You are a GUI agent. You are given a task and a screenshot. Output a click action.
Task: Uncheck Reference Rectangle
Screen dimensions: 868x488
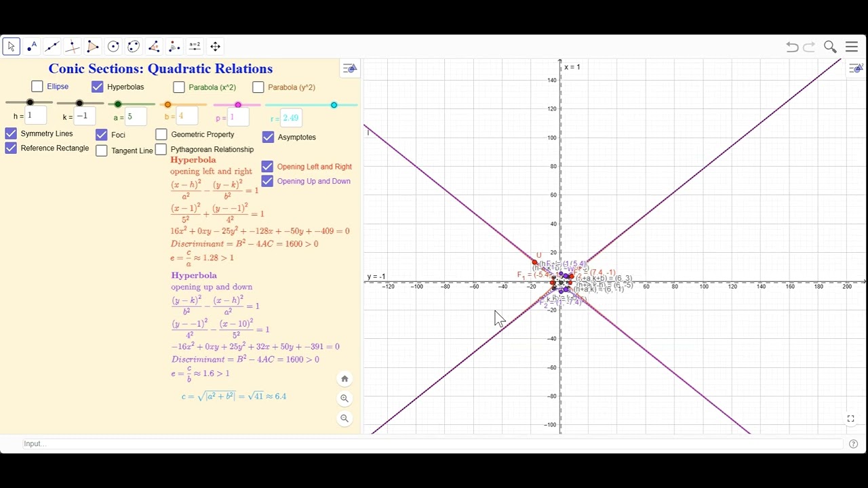point(11,148)
